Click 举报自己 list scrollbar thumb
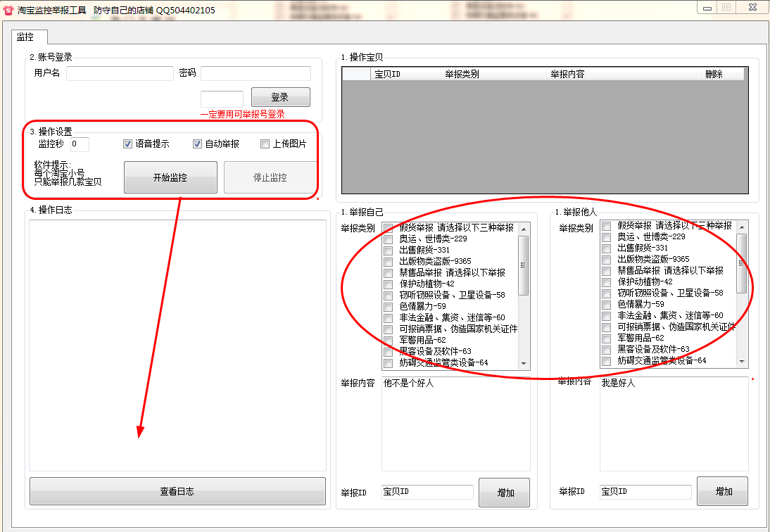The image size is (770, 532). coord(524,265)
